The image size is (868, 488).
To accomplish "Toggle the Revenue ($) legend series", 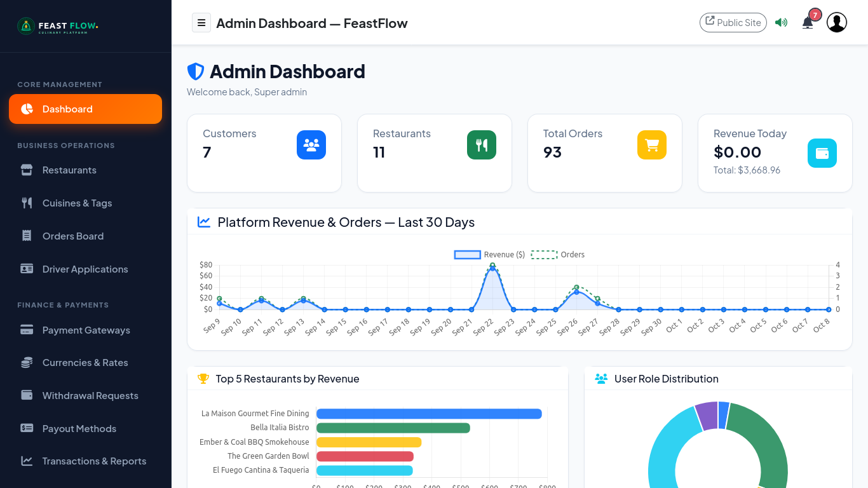I will coord(489,255).
